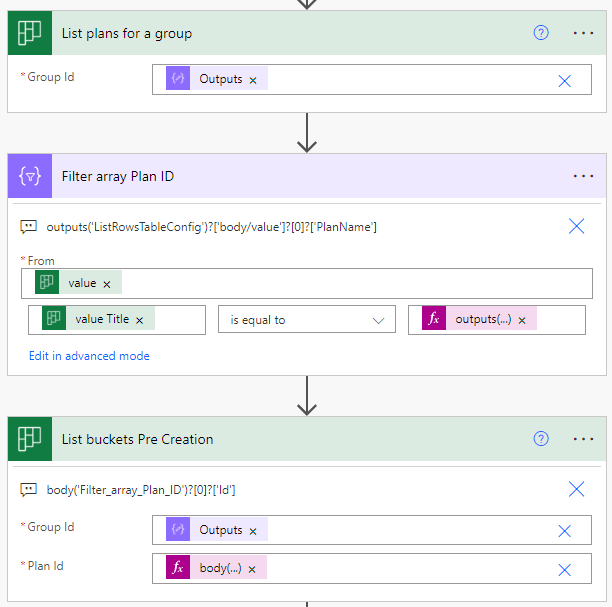Viewport: 612px width, 607px height.
Task: Click the Filter array Plan ID action icon
Action: [29, 176]
